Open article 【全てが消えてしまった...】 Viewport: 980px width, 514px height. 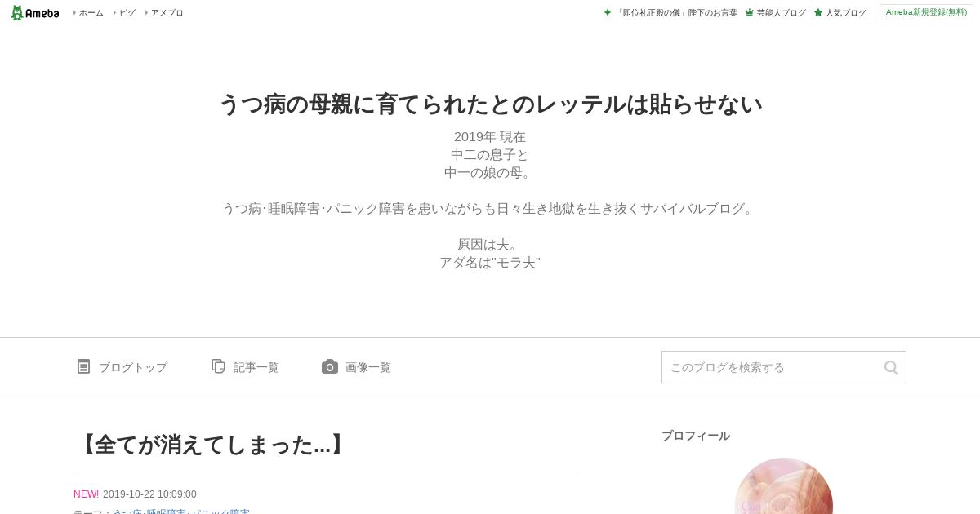212,445
